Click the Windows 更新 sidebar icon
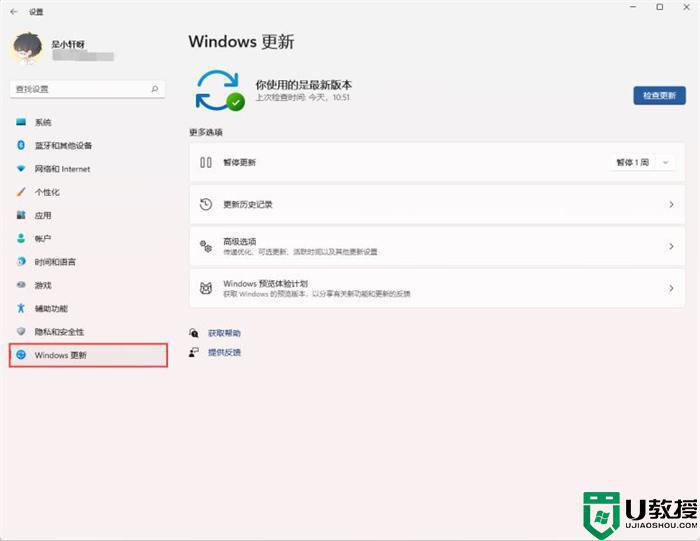 coord(21,355)
